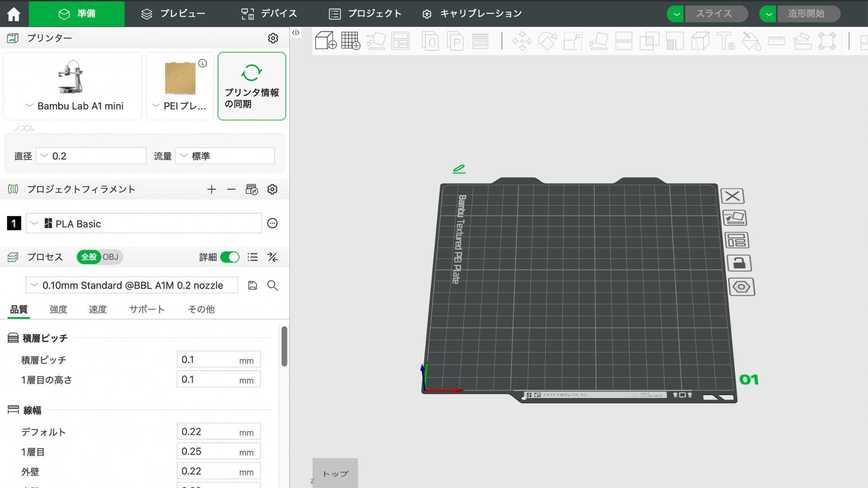
Task: Open the 強度 settings tab
Action: pyautogui.click(x=58, y=310)
